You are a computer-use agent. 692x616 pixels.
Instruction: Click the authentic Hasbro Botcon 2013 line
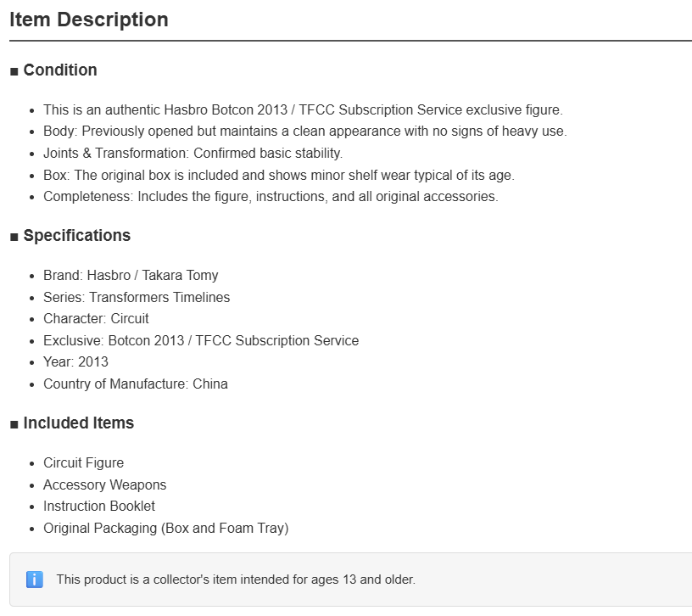coord(303,110)
